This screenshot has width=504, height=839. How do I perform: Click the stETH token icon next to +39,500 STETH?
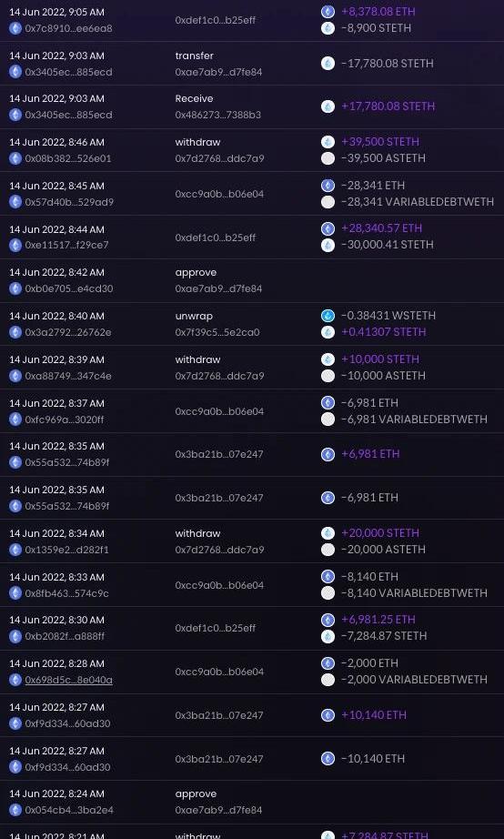coord(328,142)
